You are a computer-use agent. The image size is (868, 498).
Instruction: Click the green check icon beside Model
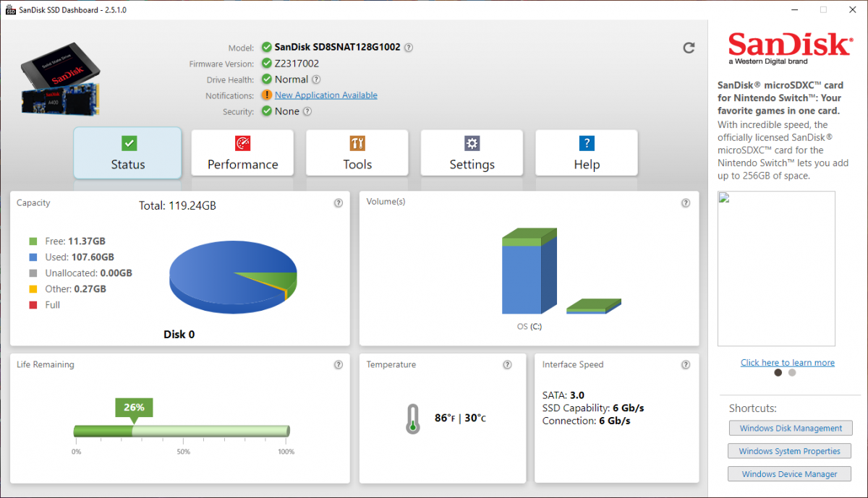click(268, 48)
